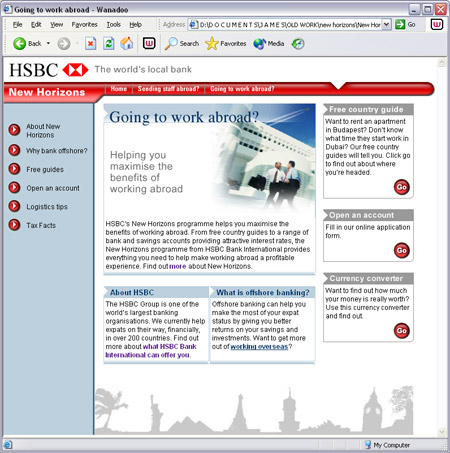
Task: Click the Wanadoo logo at top right
Action: point(437,24)
